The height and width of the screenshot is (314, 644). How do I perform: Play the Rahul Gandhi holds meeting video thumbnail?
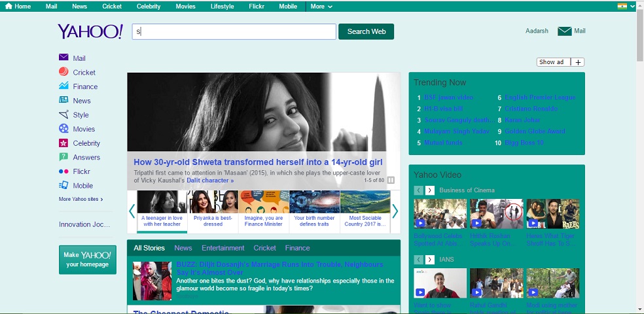coord(497,283)
